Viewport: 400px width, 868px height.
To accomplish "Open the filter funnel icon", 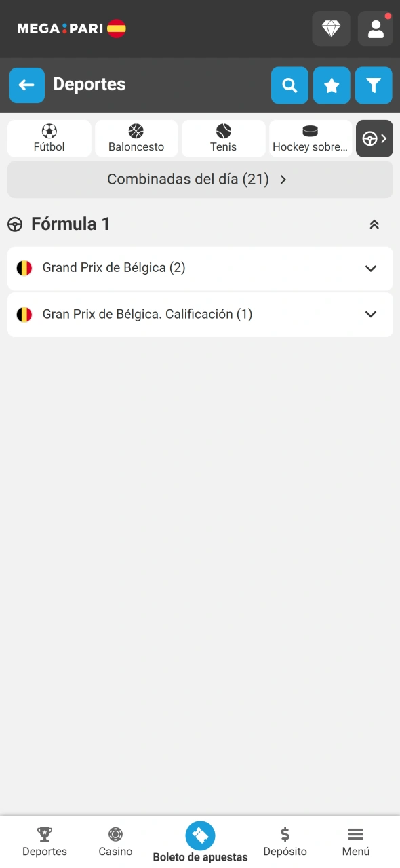I will pyautogui.click(x=374, y=85).
